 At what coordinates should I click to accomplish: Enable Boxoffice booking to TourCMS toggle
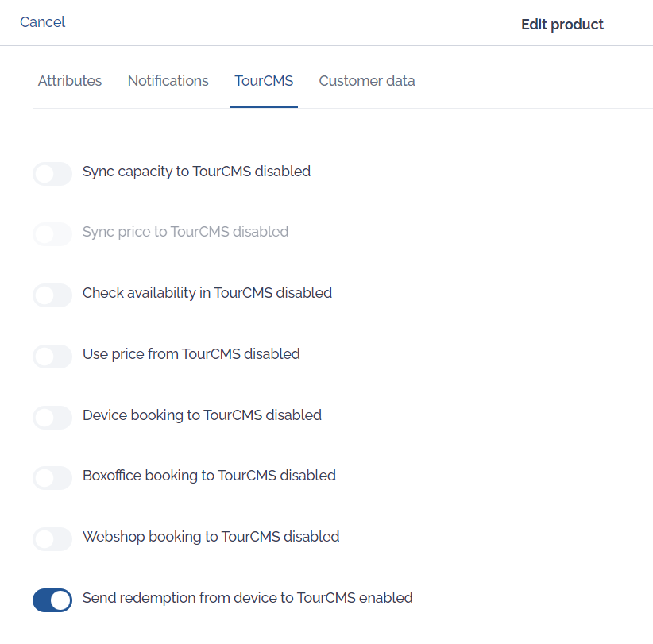(52, 478)
